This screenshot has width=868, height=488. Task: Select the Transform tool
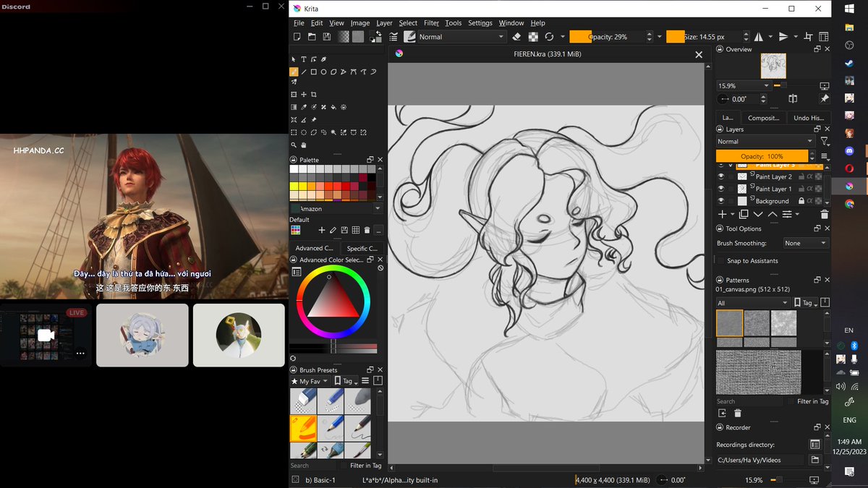[294, 94]
